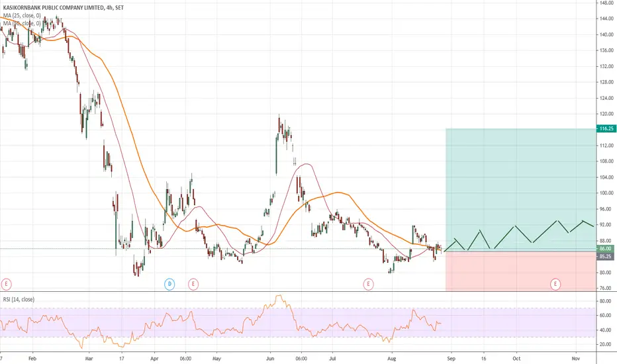Click the Jul date label
617x364 pixels.
[332, 359]
